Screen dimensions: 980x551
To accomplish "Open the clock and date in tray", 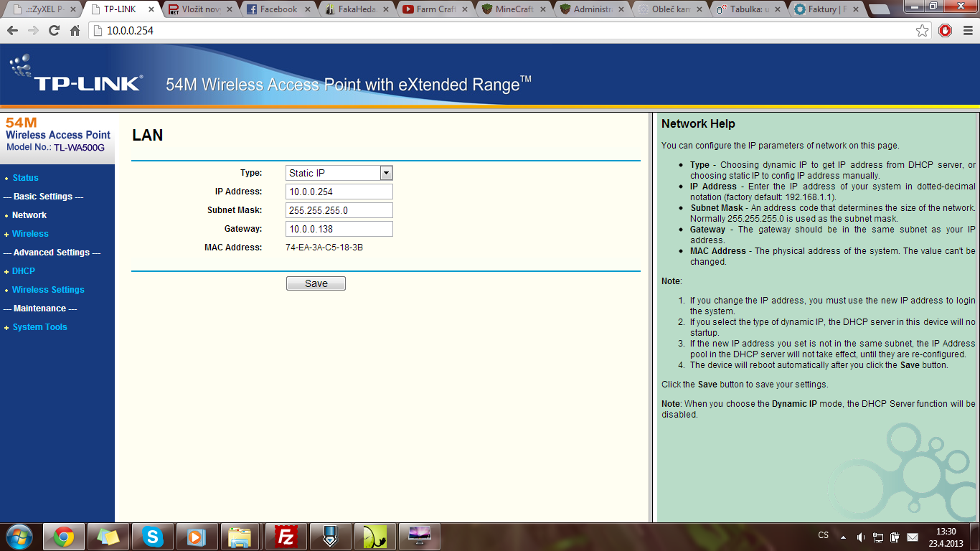I will [946, 537].
